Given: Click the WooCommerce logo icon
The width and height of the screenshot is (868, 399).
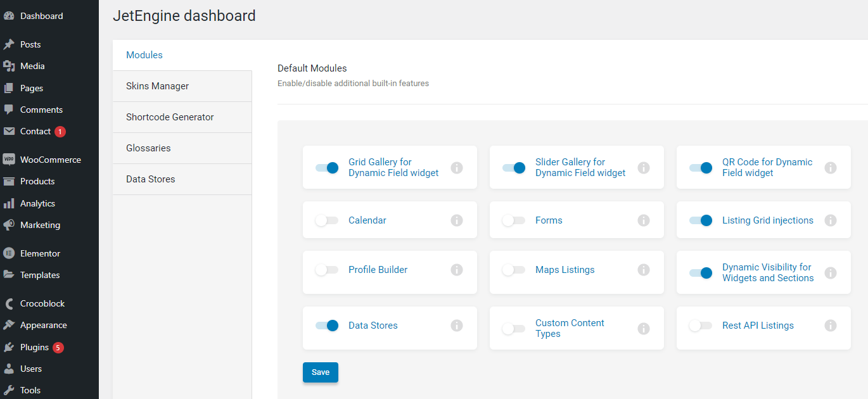Looking at the screenshot, I should coord(9,160).
